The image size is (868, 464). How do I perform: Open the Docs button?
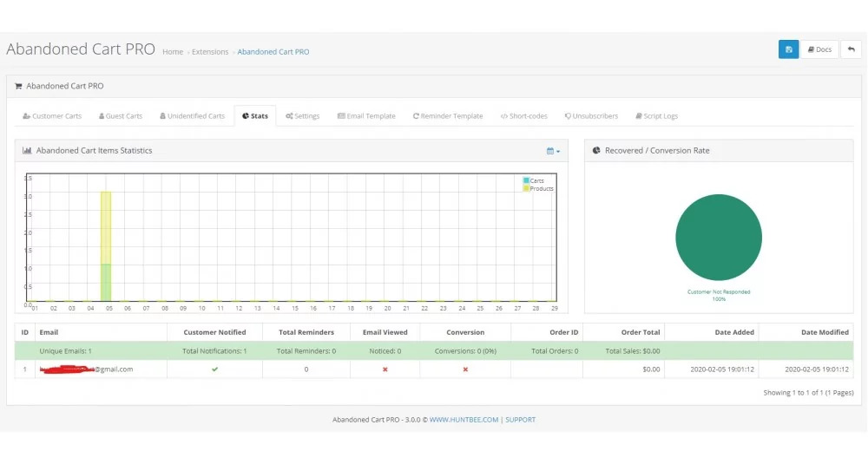pos(819,49)
